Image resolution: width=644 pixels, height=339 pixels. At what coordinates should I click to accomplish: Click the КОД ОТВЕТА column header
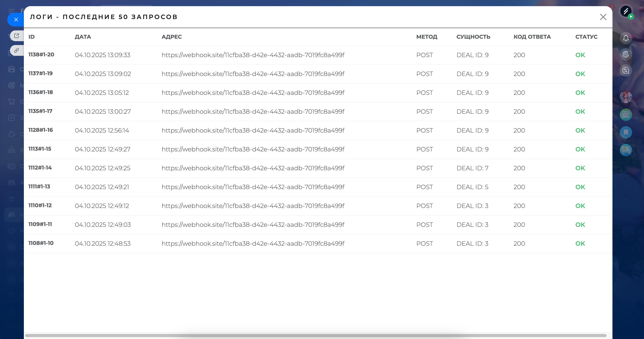point(532,37)
